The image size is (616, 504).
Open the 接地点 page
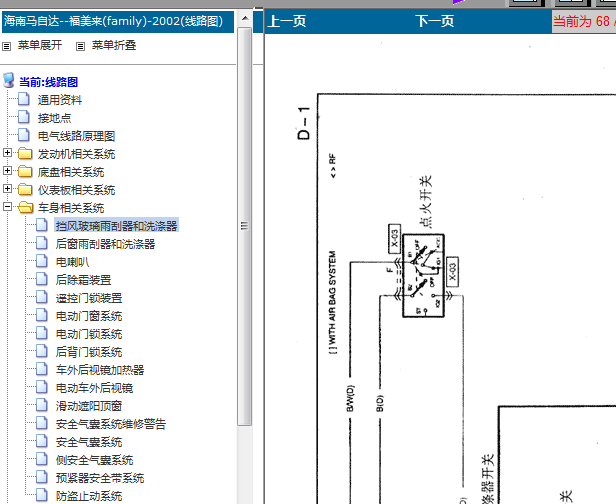pos(54,118)
